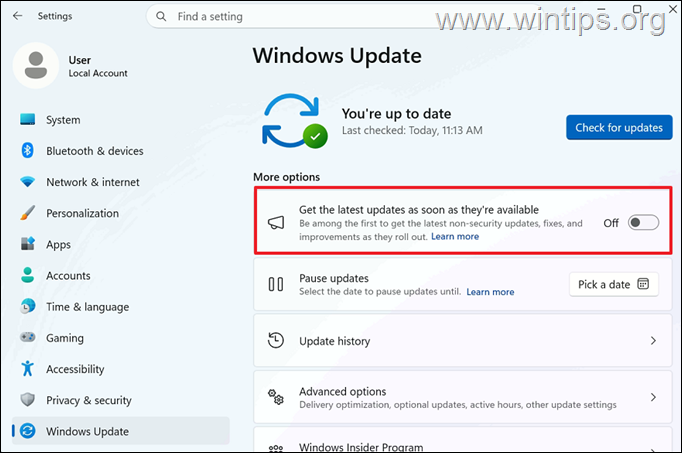The image size is (682, 453).
Task: Select Privacy & security
Action: point(120,400)
